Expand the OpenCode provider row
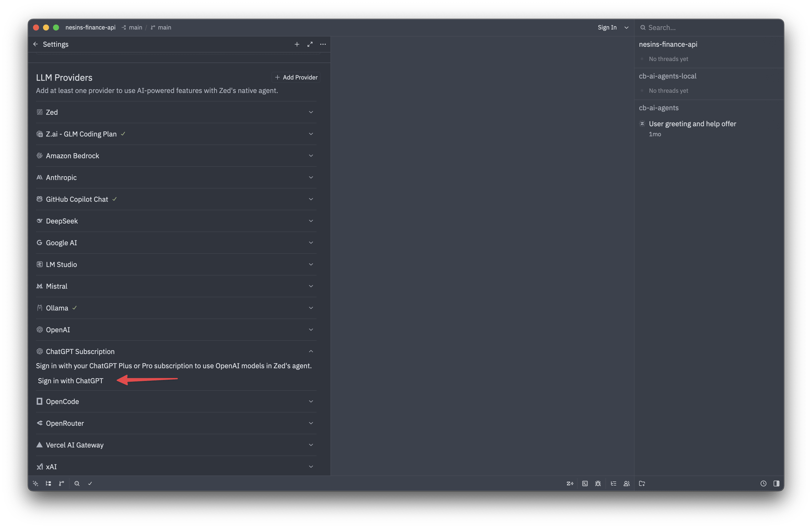 coord(176,401)
